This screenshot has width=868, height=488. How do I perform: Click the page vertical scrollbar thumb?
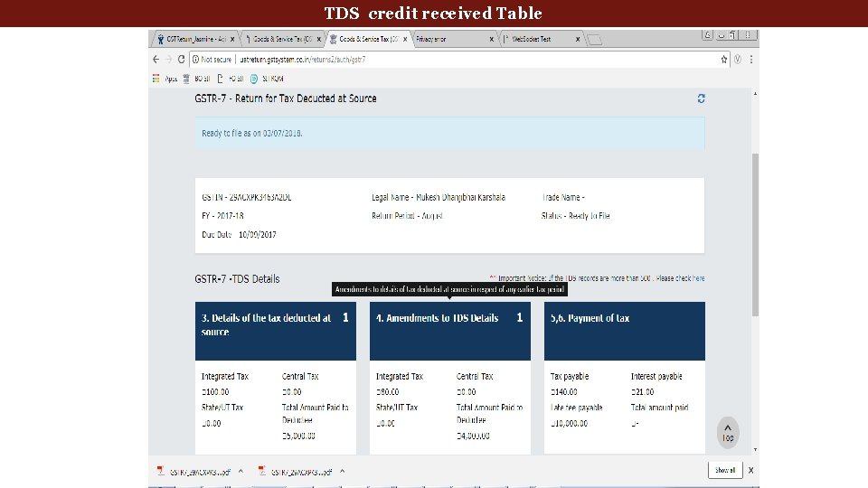click(x=755, y=235)
